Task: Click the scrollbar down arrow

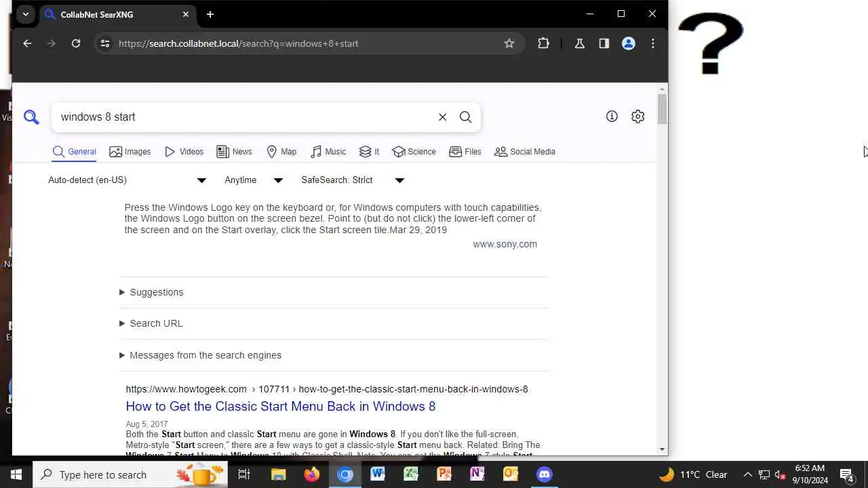Action: [x=662, y=449]
